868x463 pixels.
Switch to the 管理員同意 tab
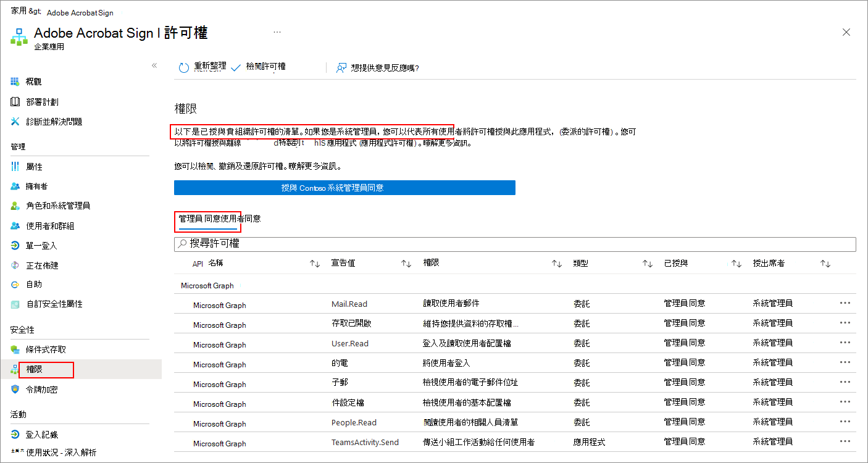(x=199, y=219)
